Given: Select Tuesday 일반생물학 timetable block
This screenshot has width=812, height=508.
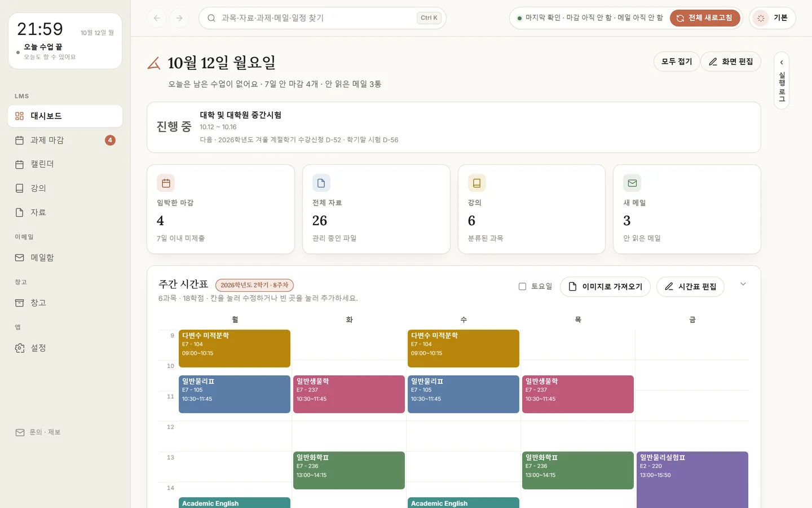Looking at the screenshot, I should (349, 394).
